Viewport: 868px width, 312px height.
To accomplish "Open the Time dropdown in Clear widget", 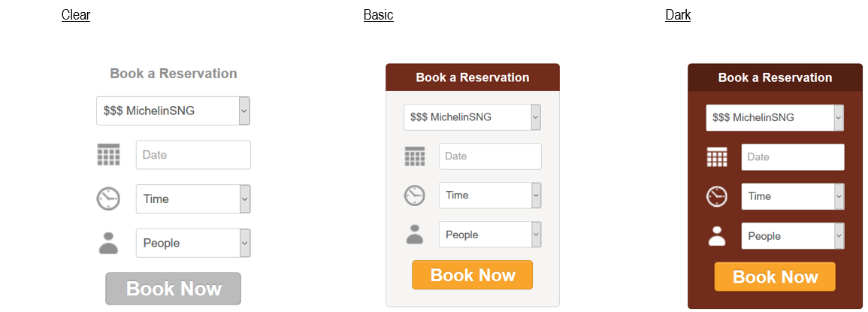I will point(193,199).
